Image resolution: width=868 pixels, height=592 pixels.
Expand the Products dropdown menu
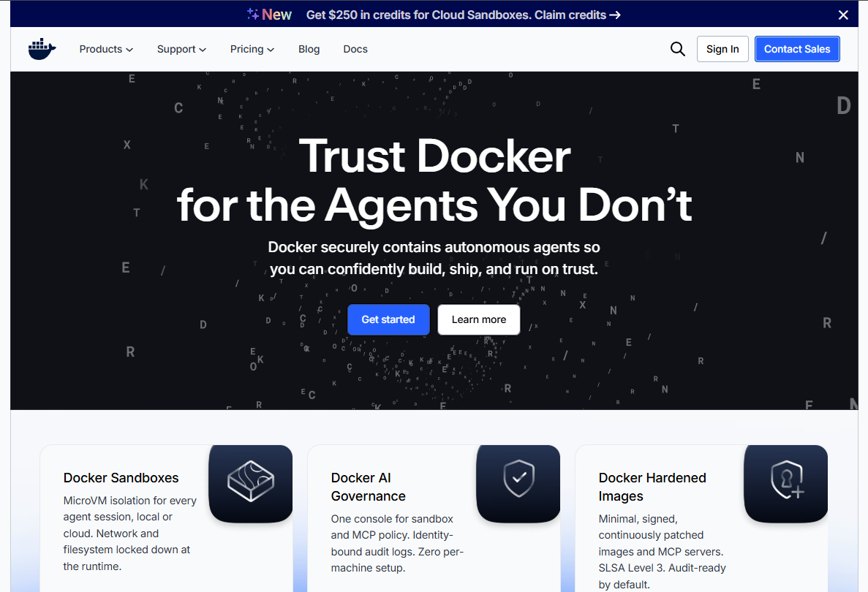coord(106,49)
